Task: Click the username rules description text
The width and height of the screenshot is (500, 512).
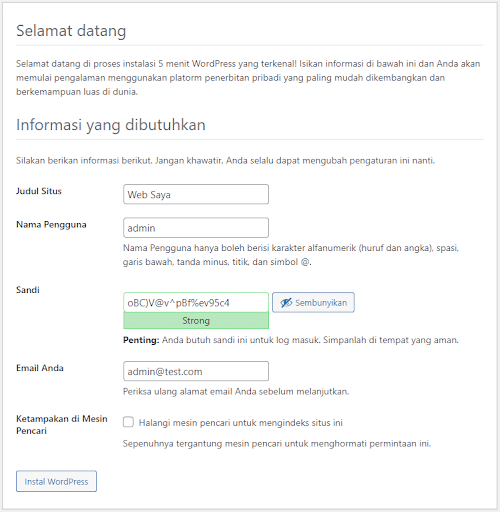Action: click(291, 255)
